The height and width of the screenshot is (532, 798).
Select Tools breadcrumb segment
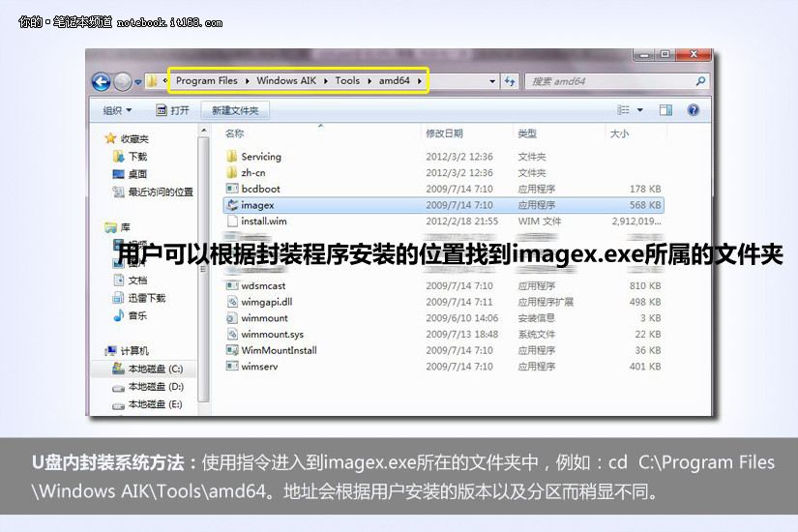[x=347, y=80]
